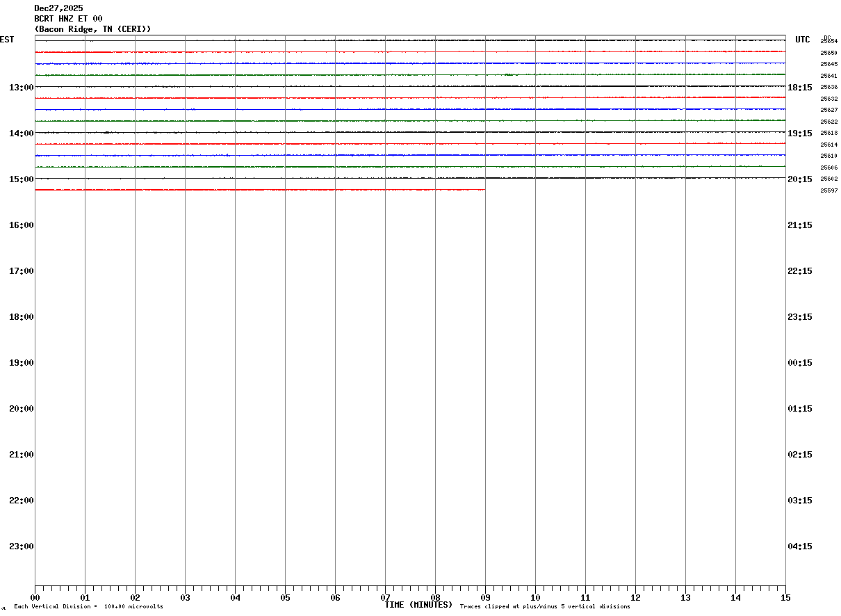Viewport: 841px width, 616px height.
Task: Select the station header BCRT HNZ ET 00
Action: pos(68,19)
